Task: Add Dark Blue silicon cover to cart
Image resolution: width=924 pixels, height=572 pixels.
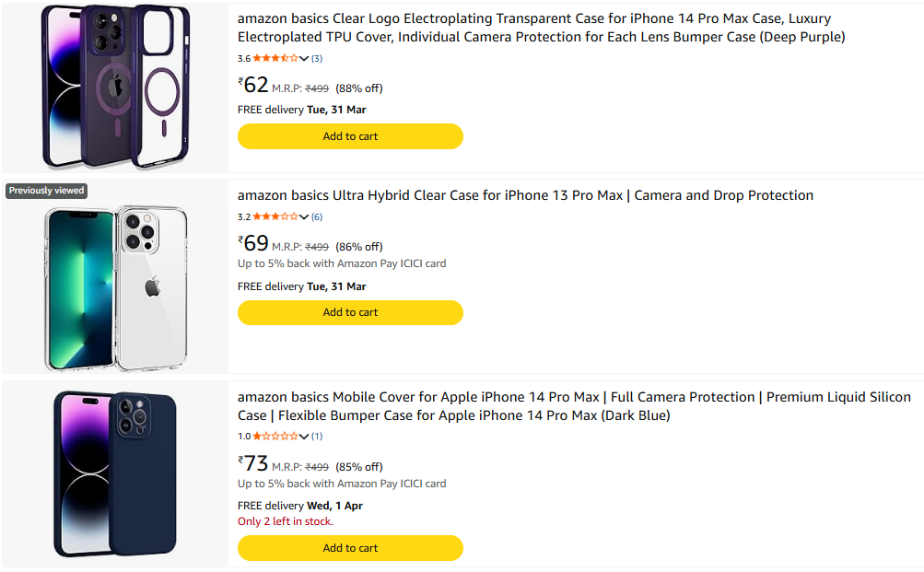Action: [x=350, y=548]
